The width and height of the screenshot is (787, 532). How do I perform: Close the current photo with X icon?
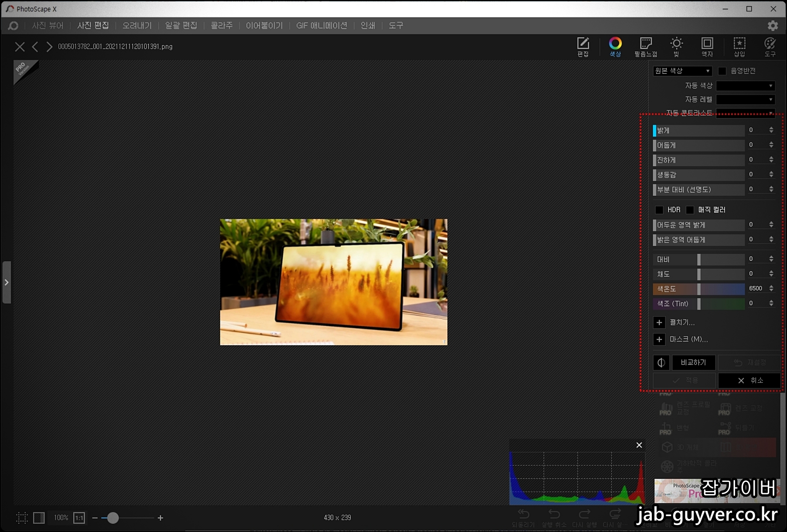tap(20, 47)
